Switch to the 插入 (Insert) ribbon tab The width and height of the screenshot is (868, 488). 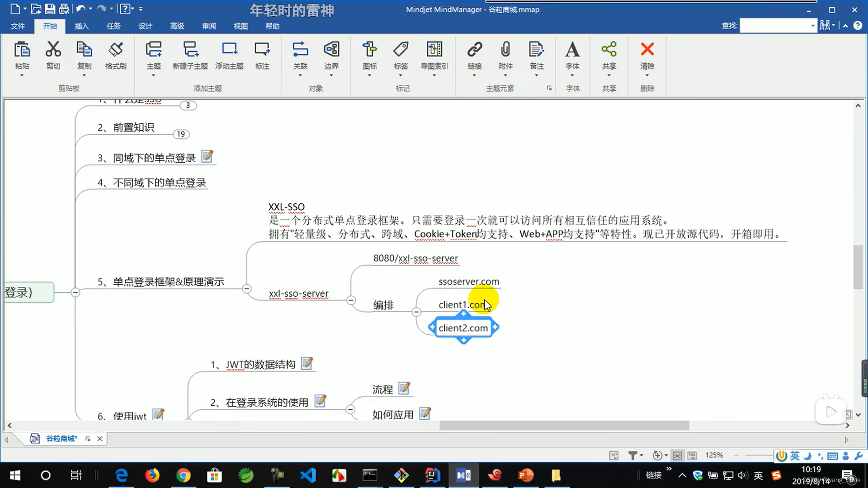(x=81, y=26)
